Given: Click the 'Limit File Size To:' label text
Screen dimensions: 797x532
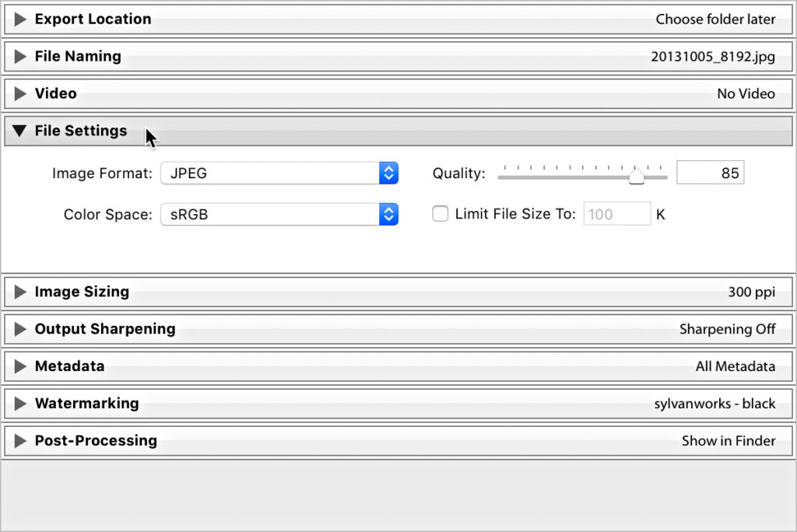Looking at the screenshot, I should pyautogui.click(x=515, y=214).
